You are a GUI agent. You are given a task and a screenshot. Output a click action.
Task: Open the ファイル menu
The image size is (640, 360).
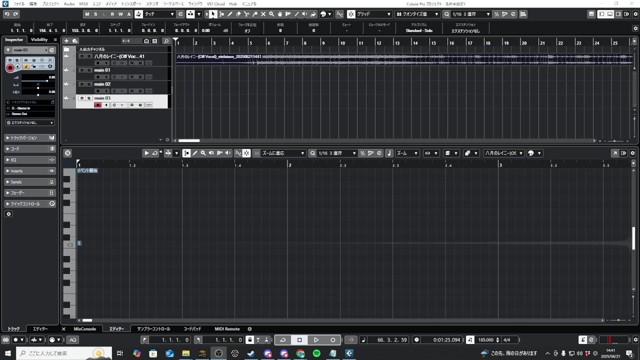(x=19, y=4)
